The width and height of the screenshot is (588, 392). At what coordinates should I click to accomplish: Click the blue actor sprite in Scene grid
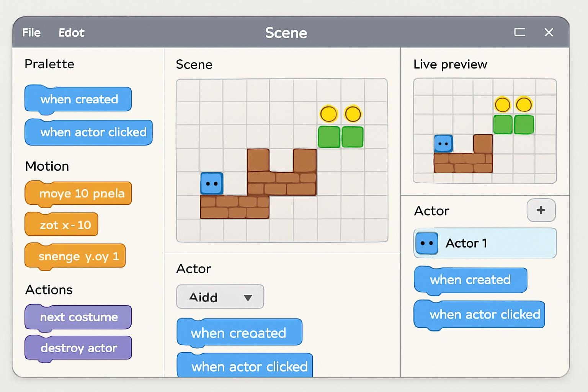coord(212,183)
